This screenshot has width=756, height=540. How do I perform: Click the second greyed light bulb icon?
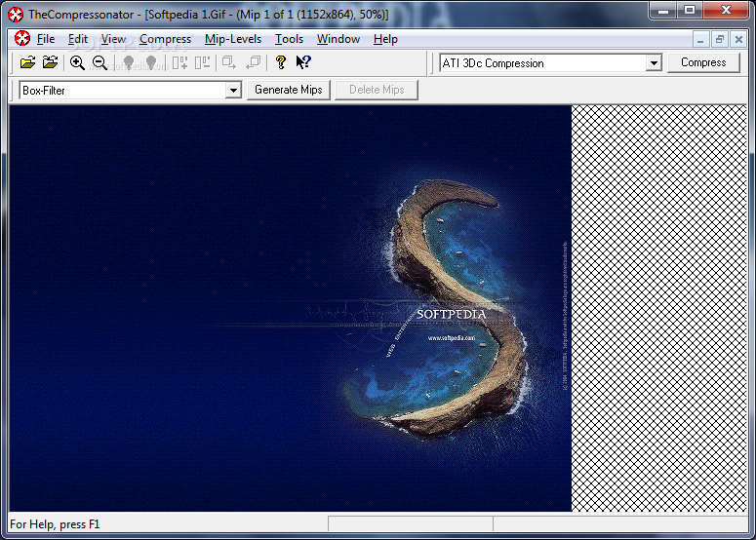(x=151, y=62)
